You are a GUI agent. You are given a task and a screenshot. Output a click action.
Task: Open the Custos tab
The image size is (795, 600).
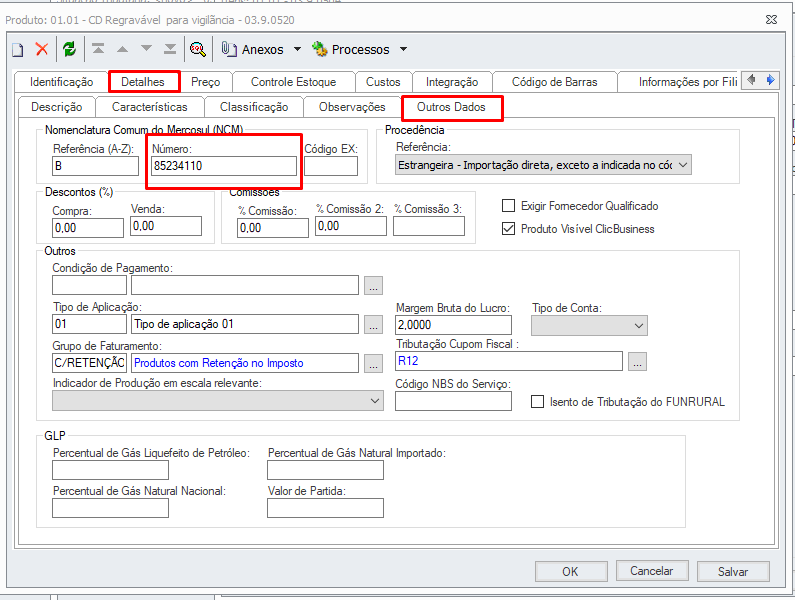(383, 82)
